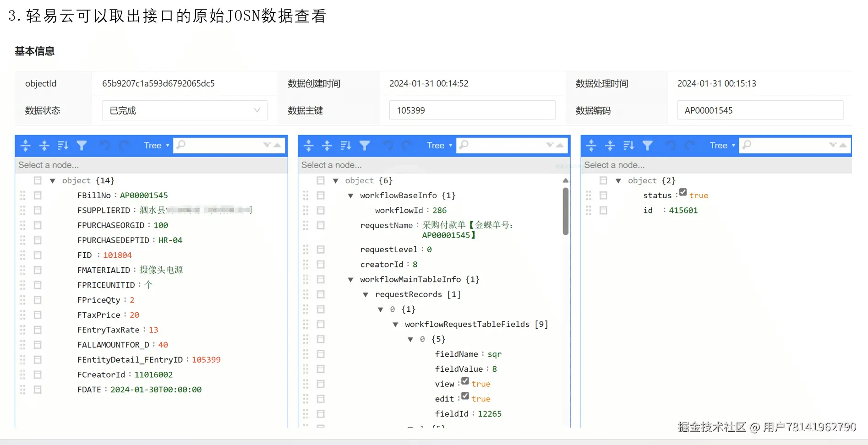
Task: Collapse all fields in the right JSON panel
Action: pos(610,146)
